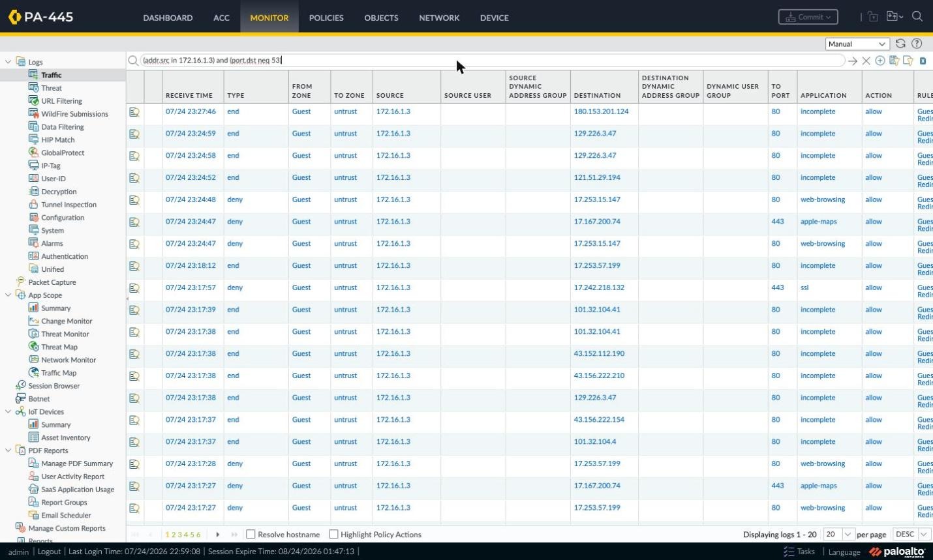Image resolution: width=933 pixels, height=560 pixels.
Task: Open Asset Inventory under IoT Devices
Action: click(66, 438)
